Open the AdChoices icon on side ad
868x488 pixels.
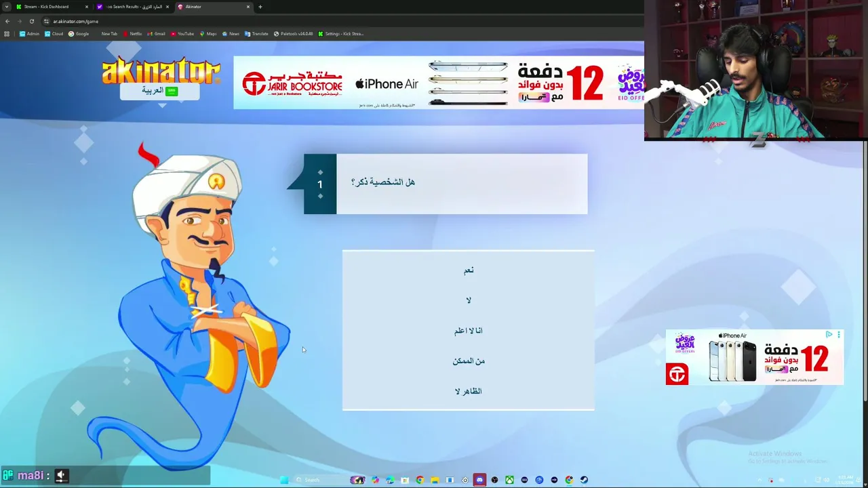(x=829, y=334)
